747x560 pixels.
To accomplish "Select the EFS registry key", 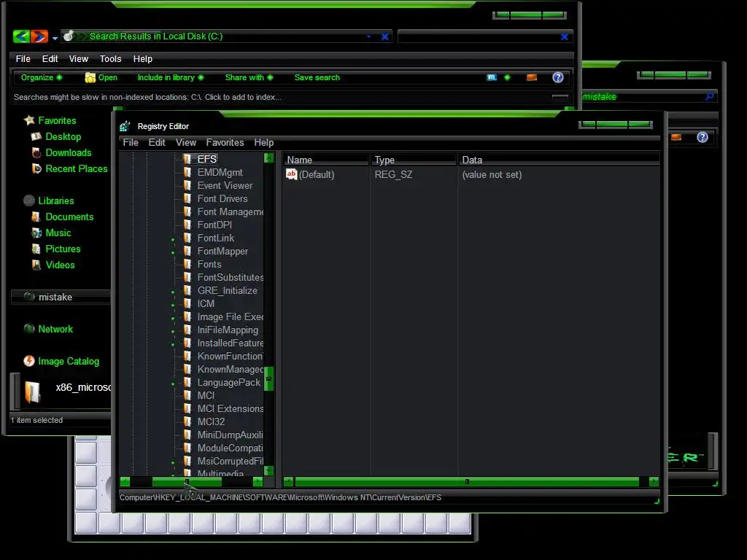I will tap(206, 159).
